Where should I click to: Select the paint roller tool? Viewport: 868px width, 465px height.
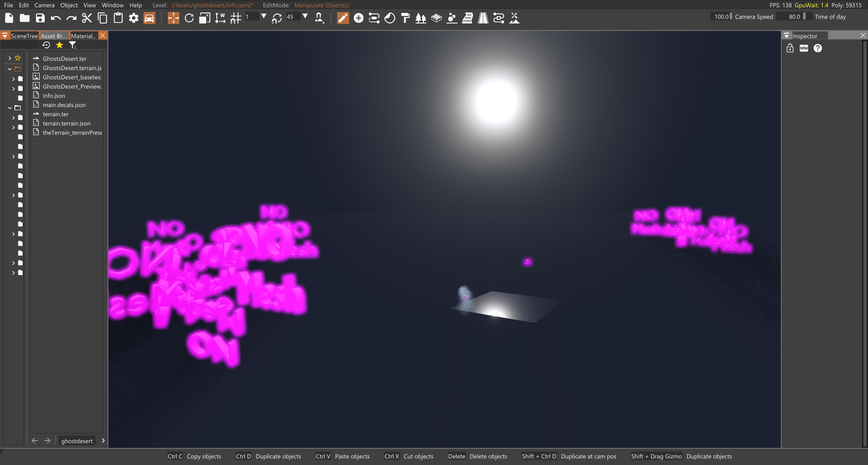click(405, 18)
